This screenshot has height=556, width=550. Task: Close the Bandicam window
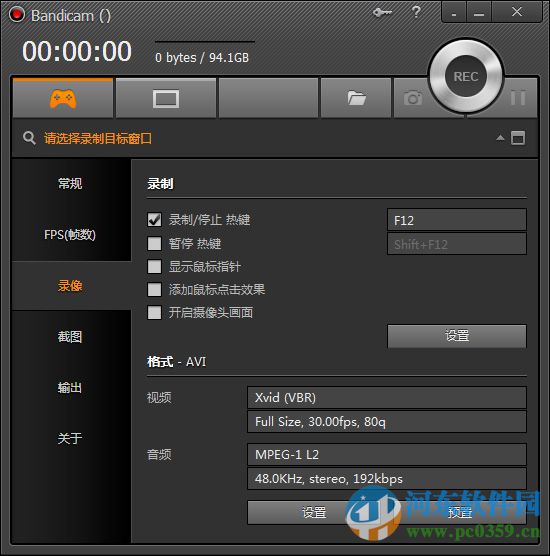pyautogui.click(x=517, y=12)
